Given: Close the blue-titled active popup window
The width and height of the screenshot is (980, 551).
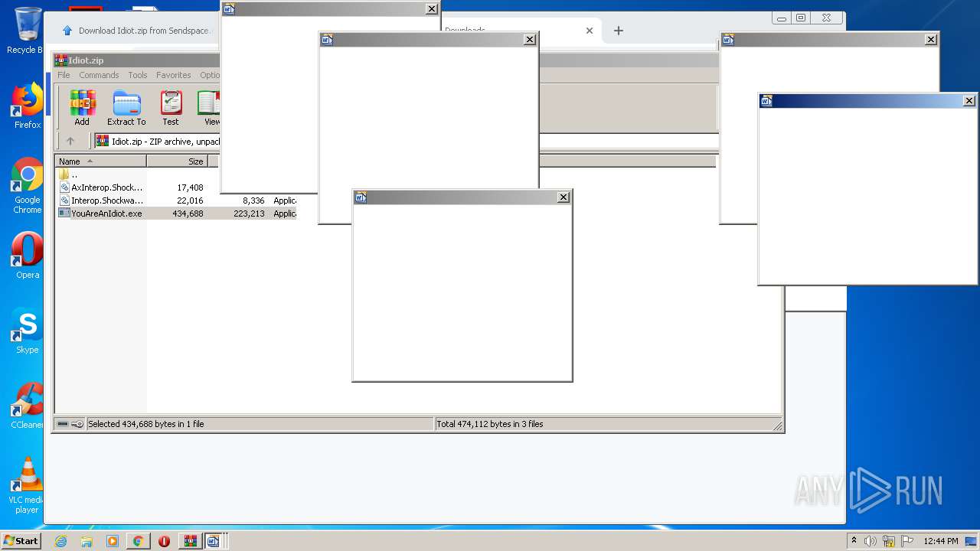Looking at the screenshot, I should [x=969, y=101].
